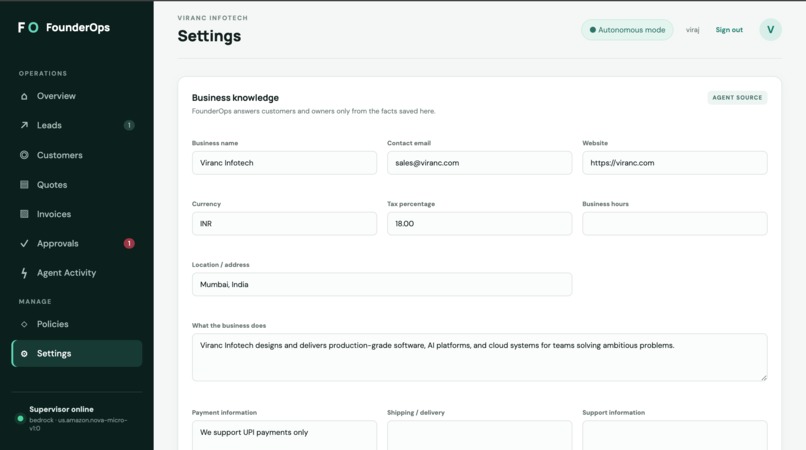Edit What the business does textarea
The image size is (806, 450).
tap(480, 357)
